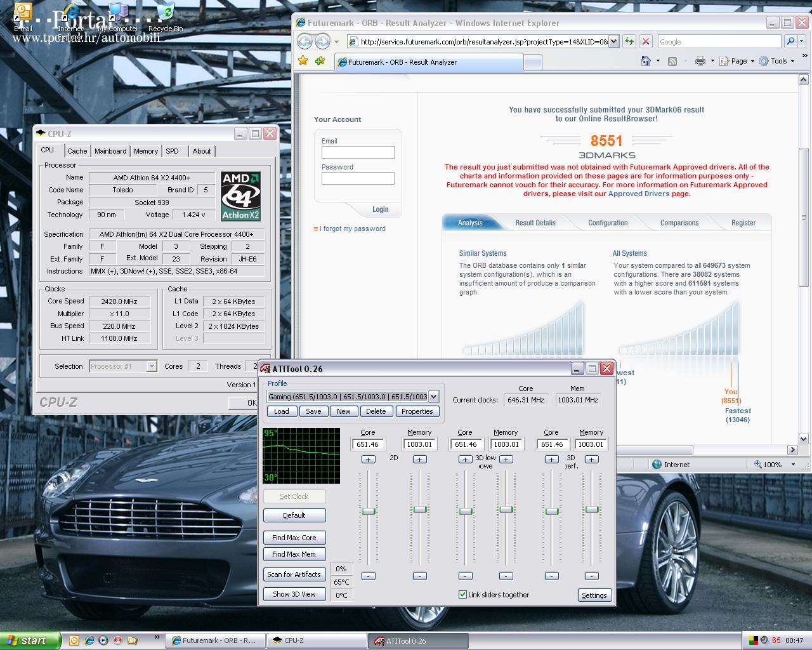This screenshot has width=812, height=650.
Task: Open the Home button dropdown arrow
Action: (x=658, y=62)
